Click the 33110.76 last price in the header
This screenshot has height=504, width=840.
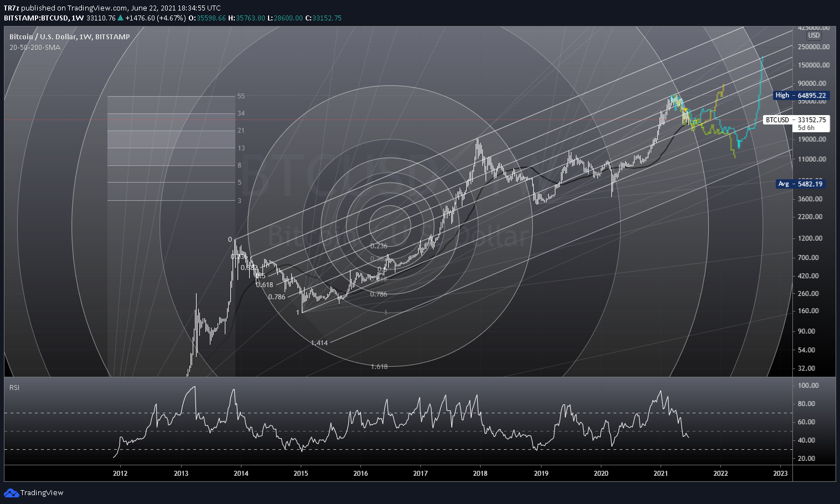(x=101, y=18)
